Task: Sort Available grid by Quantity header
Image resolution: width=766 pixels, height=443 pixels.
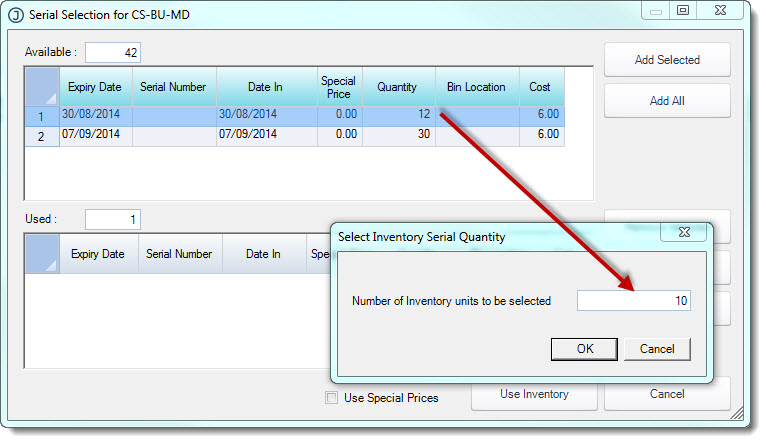Action: (399, 87)
